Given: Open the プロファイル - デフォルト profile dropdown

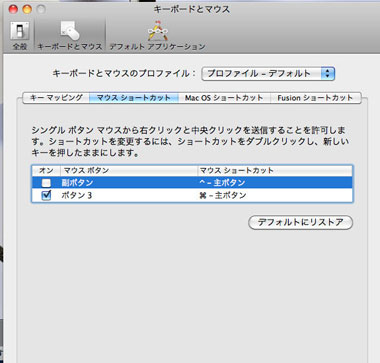Looking at the screenshot, I should [x=268, y=74].
